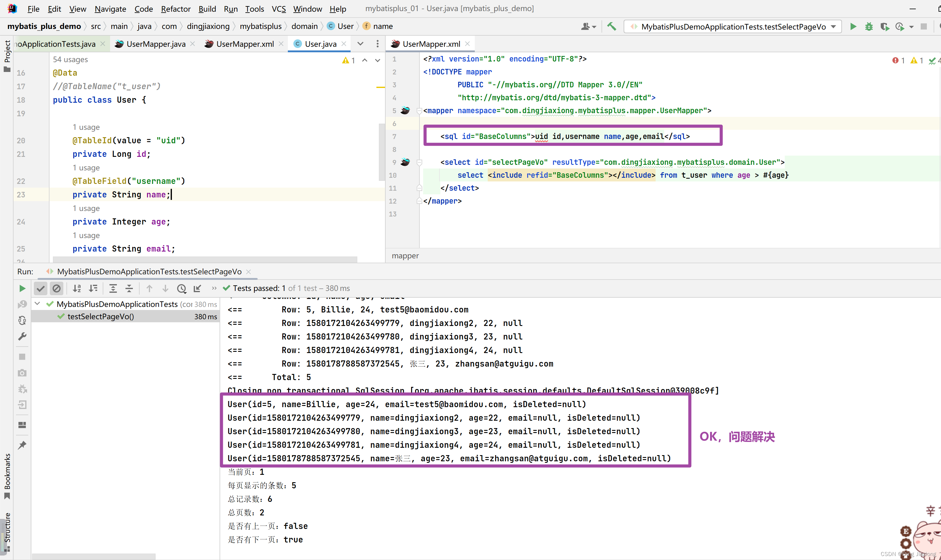Run with coverage icon in toolbar
This screenshot has height=560, width=941.
pyautogui.click(x=884, y=26)
